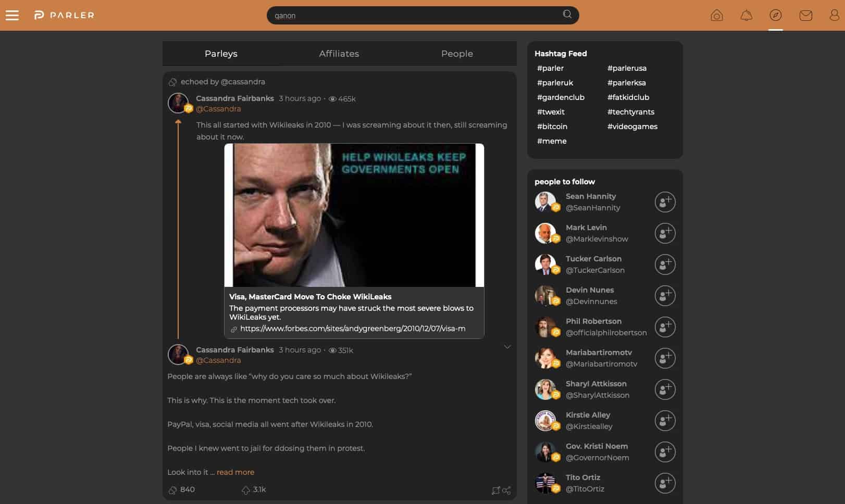Follow Sean Hannity
This screenshot has width=845, height=504.
665,202
